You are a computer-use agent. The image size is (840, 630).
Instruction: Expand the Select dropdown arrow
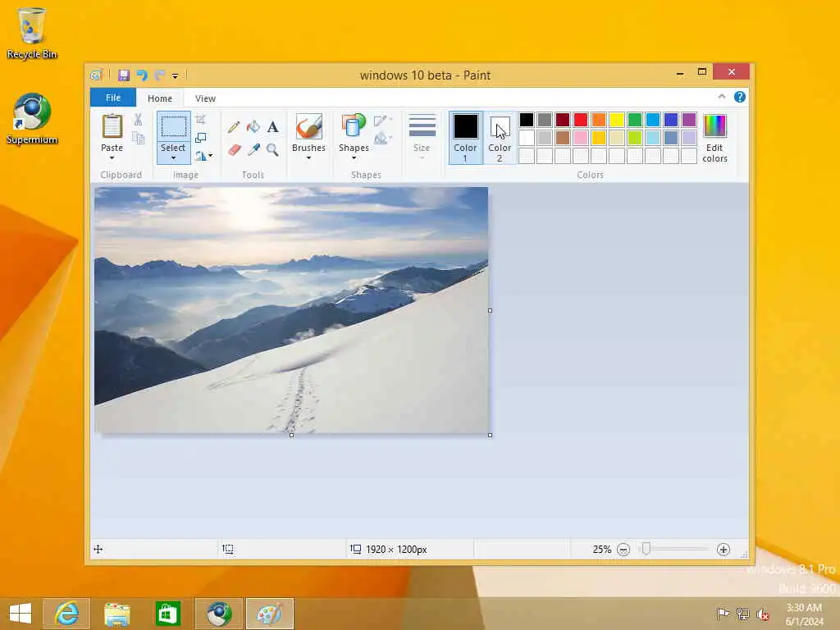(x=174, y=157)
